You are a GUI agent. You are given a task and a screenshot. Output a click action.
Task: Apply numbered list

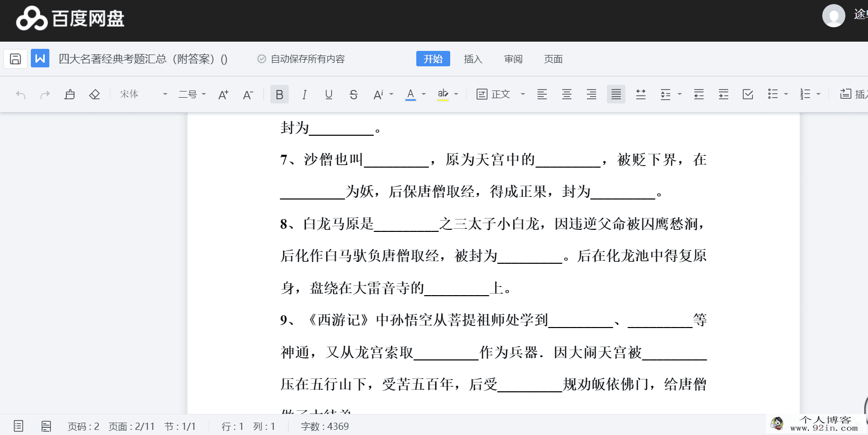coord(805,95)
